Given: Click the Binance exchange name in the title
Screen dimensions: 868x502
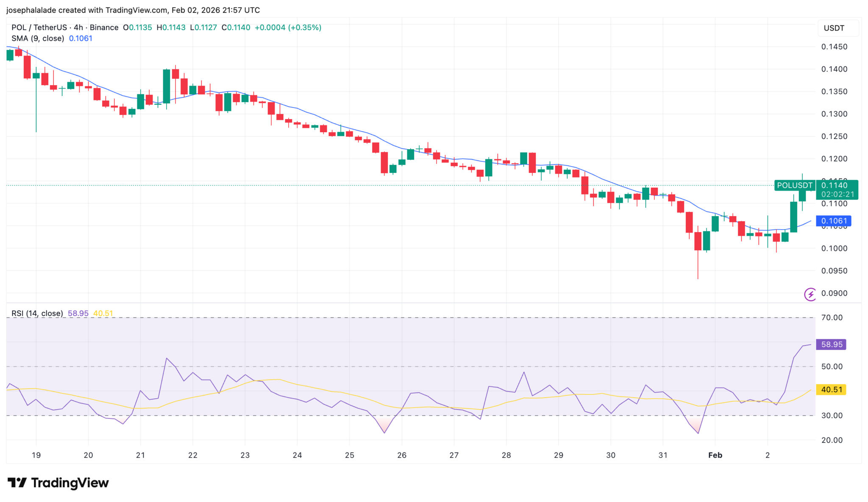Looking at the screenshot, I should click(104, 28).
